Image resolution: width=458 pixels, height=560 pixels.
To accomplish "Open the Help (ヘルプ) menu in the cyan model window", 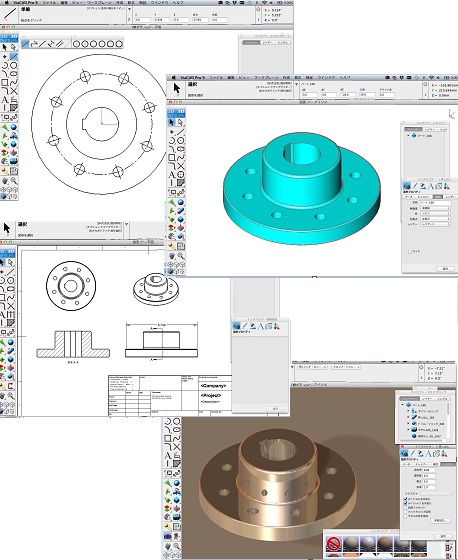I will [x=345, y=78].
